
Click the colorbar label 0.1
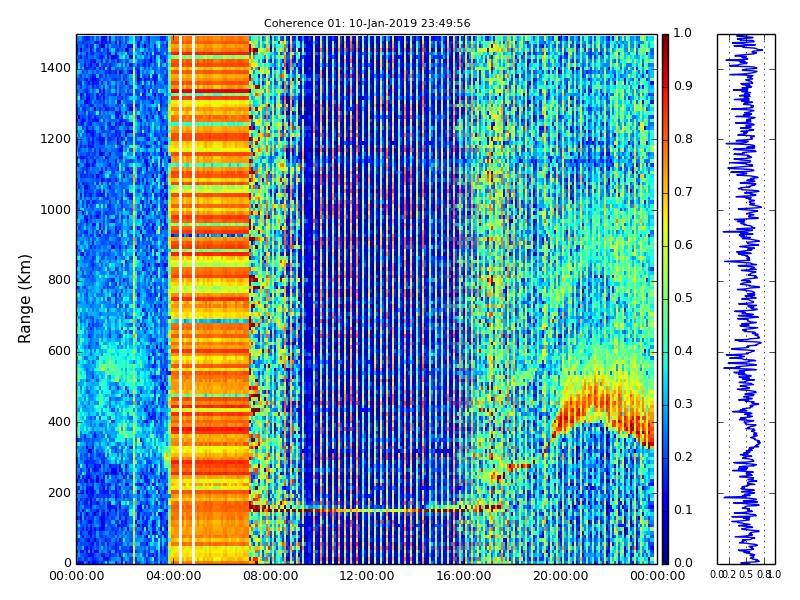click(x=683, y=510)
